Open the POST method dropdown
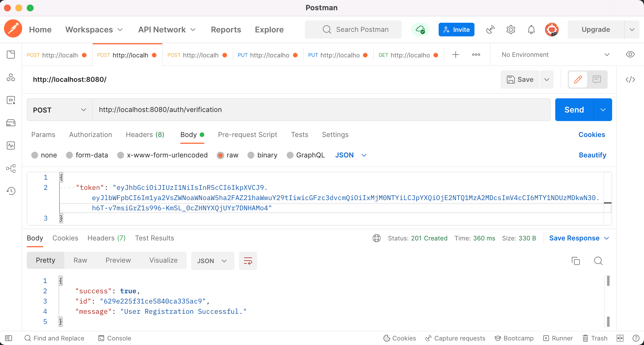Image resolution: width=644 pixels, height=345 pixels. 59,110
